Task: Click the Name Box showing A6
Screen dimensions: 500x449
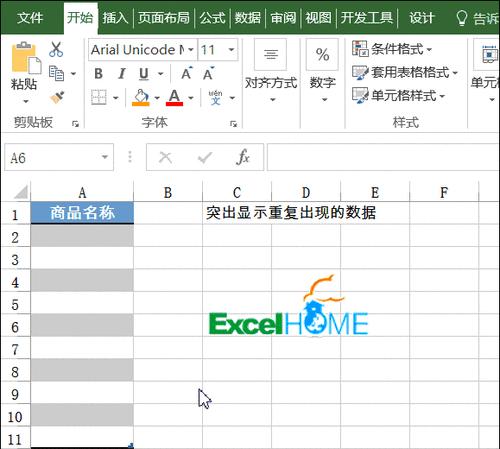Action: [x=59, y=157]
